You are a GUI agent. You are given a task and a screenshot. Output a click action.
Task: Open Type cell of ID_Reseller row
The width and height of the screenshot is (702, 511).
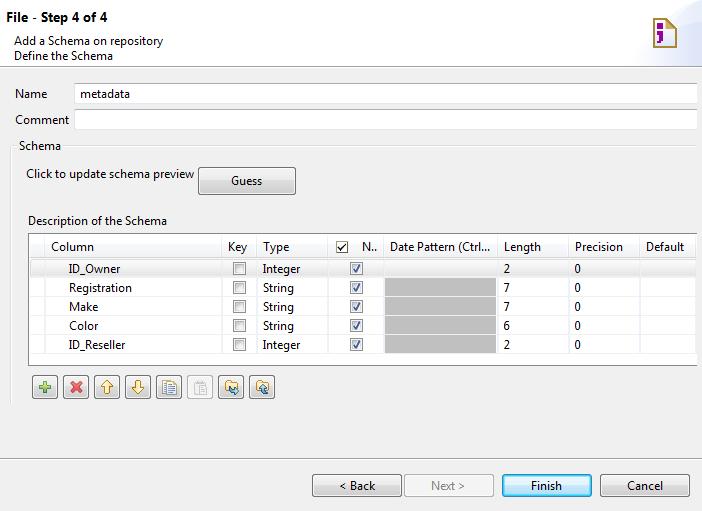292,345
